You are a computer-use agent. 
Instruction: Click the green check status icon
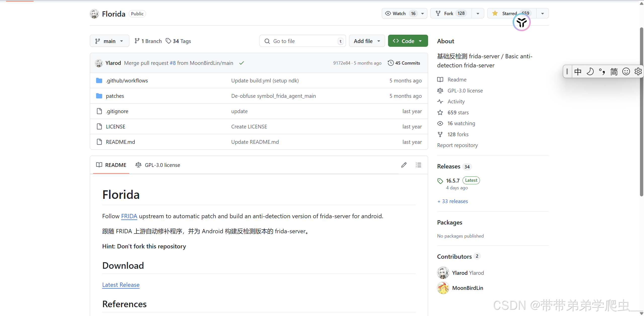click(x=242, y=63)
